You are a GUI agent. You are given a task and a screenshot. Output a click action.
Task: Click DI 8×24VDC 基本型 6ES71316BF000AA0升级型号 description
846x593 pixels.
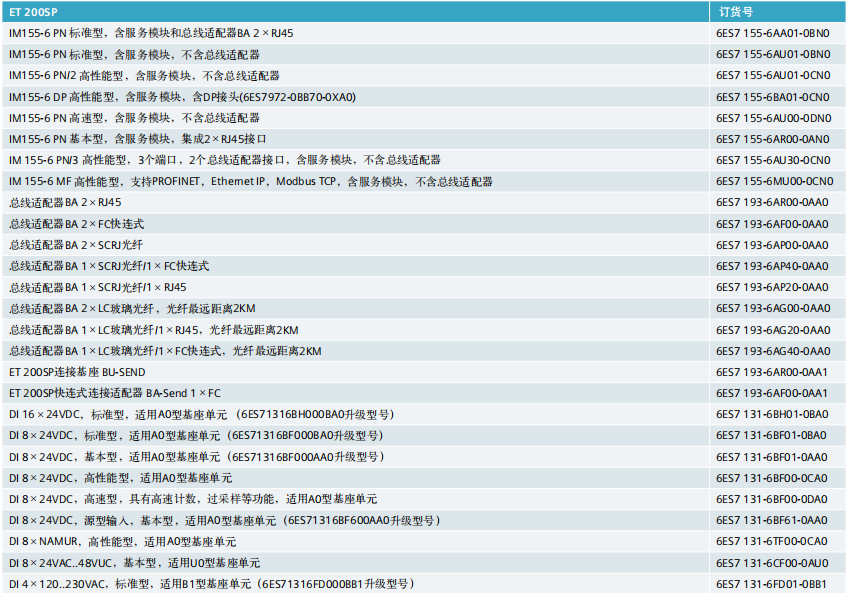point(197,457)
